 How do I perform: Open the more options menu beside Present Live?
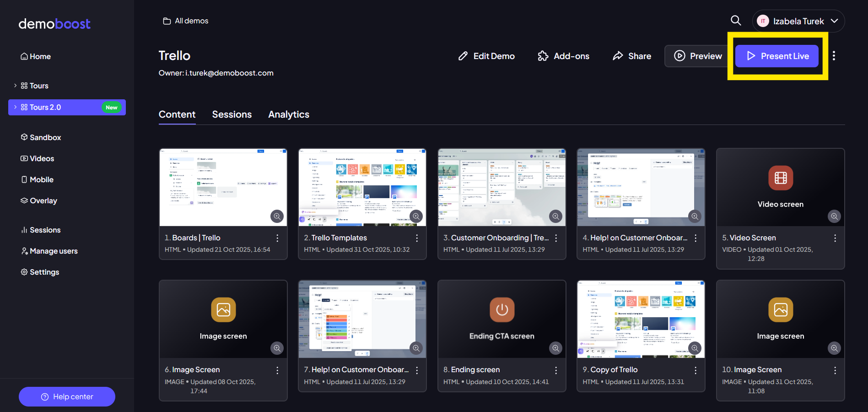834,56
